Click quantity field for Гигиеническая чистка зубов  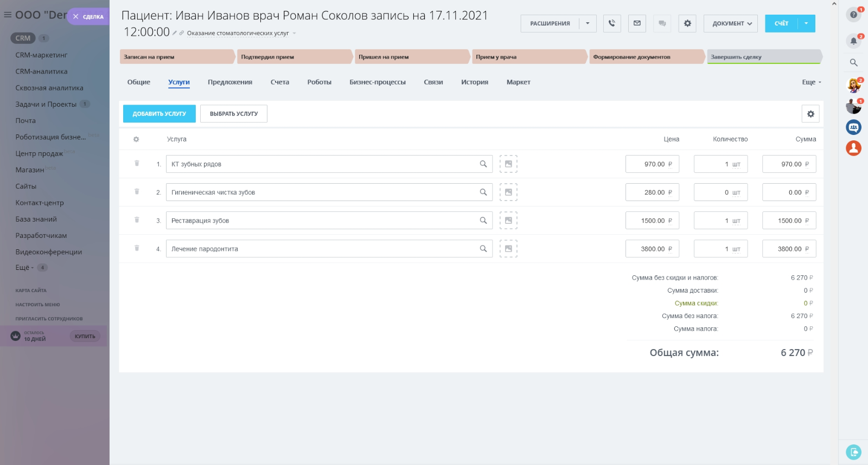coord(720,192)
